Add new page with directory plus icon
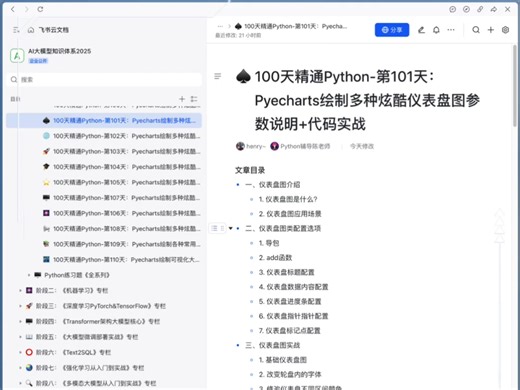 tap(182, 99)
